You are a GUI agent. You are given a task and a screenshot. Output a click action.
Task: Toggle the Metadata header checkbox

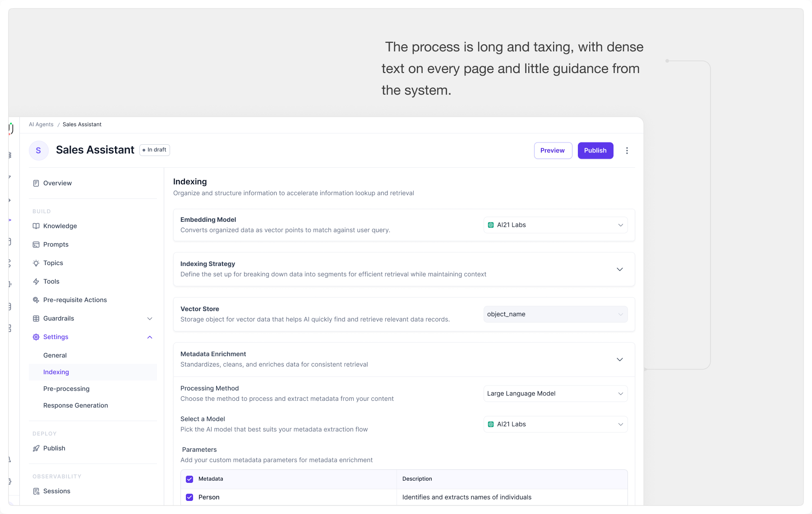click(189, 479)
